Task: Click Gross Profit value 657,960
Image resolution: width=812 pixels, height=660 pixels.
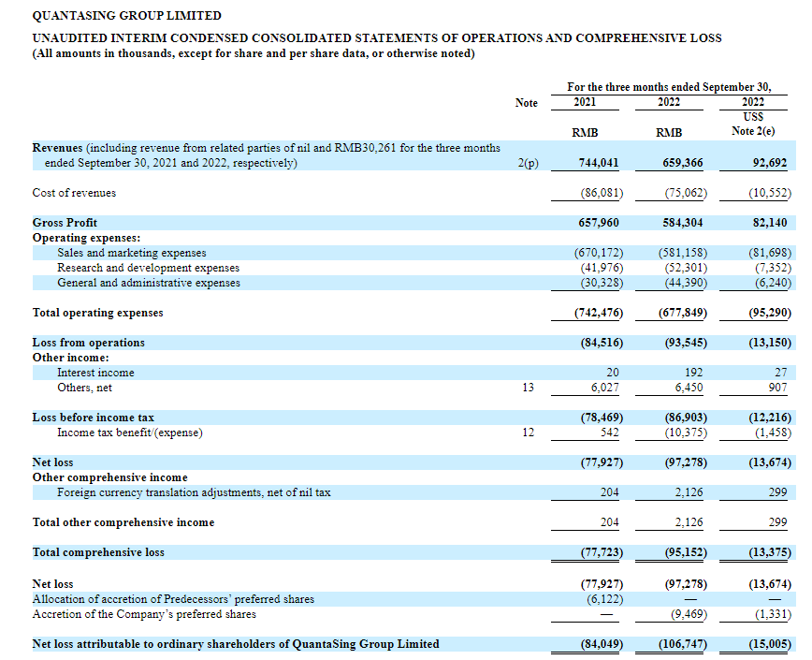Action: pos(598,223)
